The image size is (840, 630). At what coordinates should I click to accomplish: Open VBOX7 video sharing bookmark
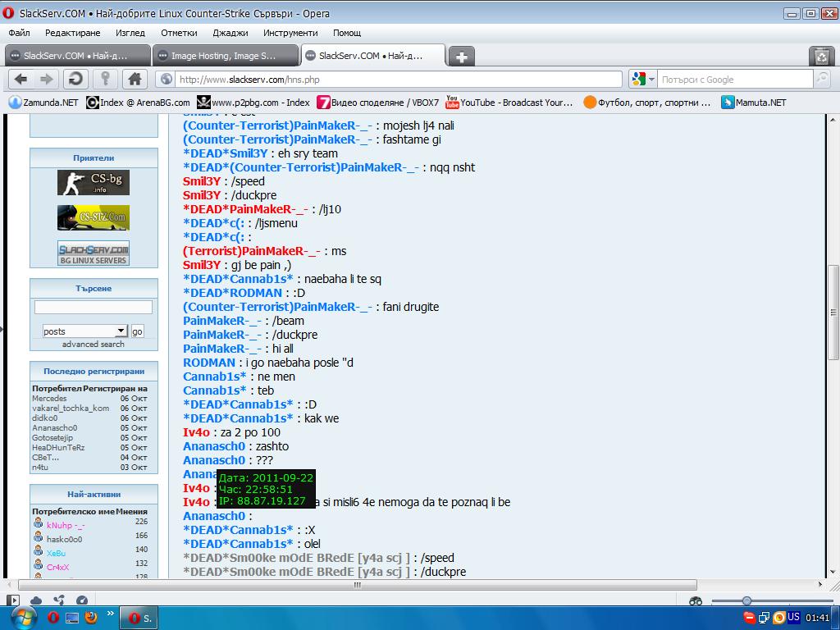(x=377, y=103)
